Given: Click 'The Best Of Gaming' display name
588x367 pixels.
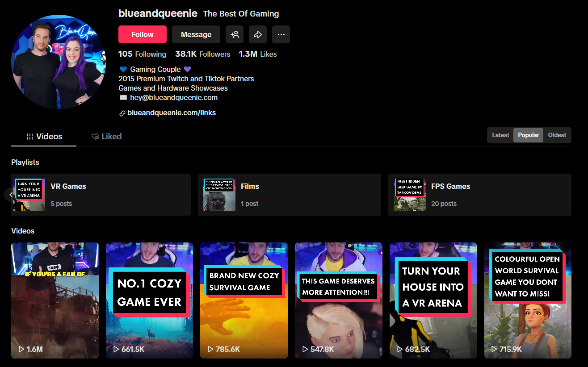Looking at the screenshot, I should tap(241, 14).
